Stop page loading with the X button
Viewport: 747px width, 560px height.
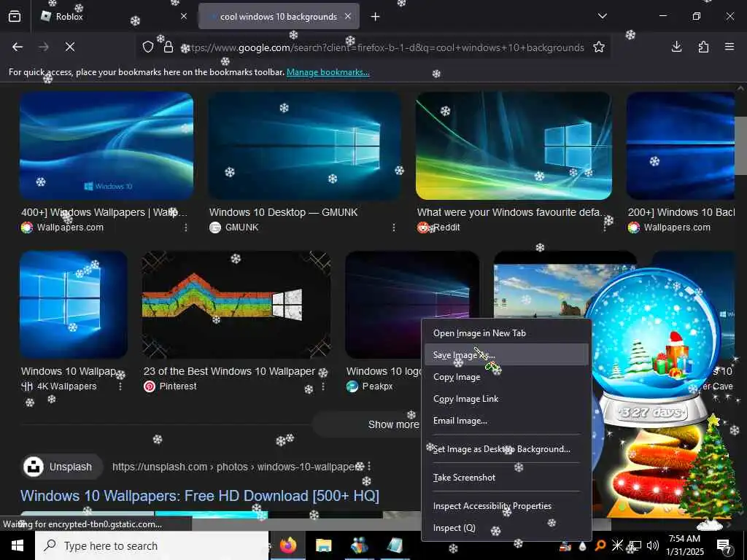pos(69,47)
